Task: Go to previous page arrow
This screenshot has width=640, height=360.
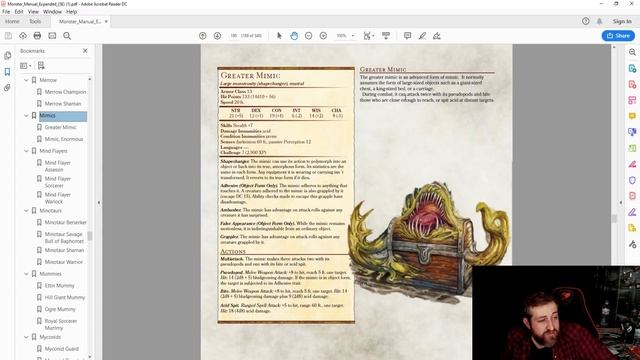Action: [x=202, y=36]
